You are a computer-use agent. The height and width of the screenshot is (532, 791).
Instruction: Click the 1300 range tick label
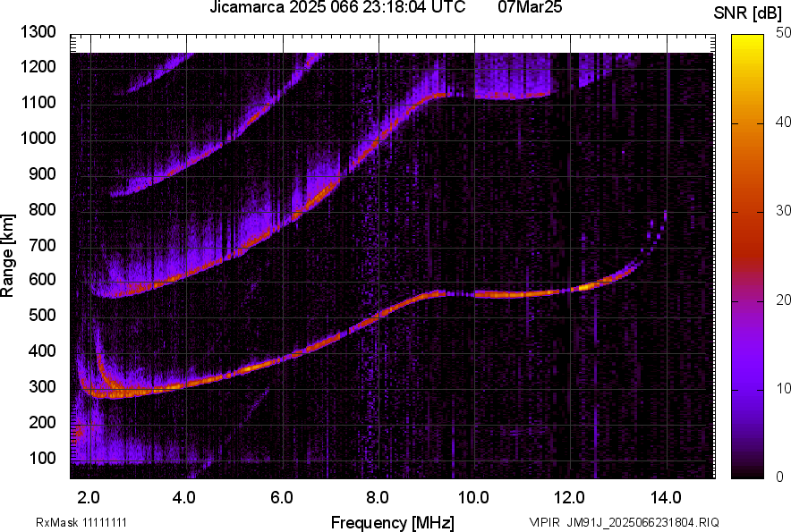click(x=38, y=32)
